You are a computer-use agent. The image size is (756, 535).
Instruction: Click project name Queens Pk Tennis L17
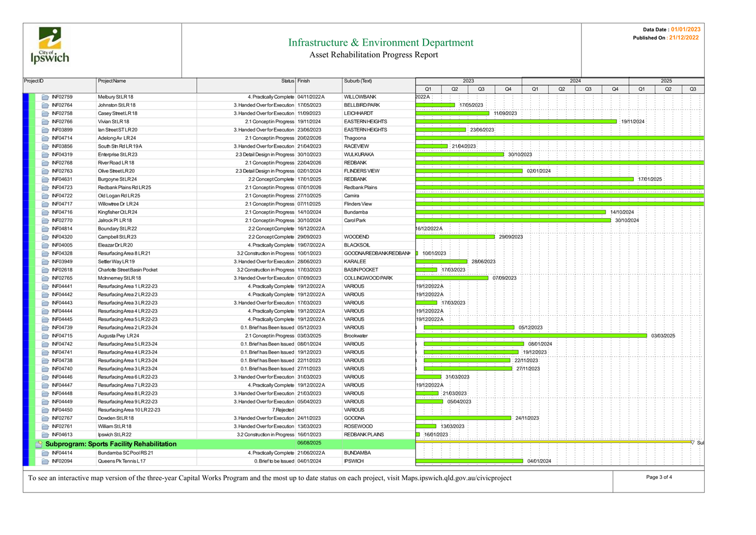[x=122, y=461]
